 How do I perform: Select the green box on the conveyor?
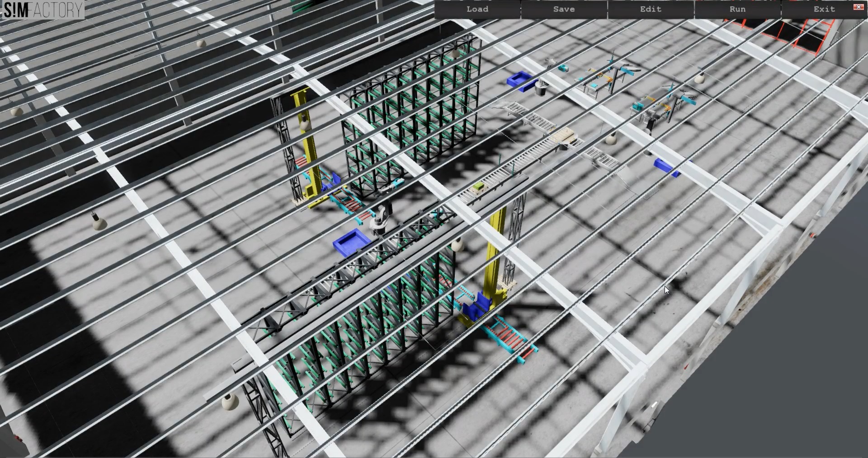pos(478,186)
